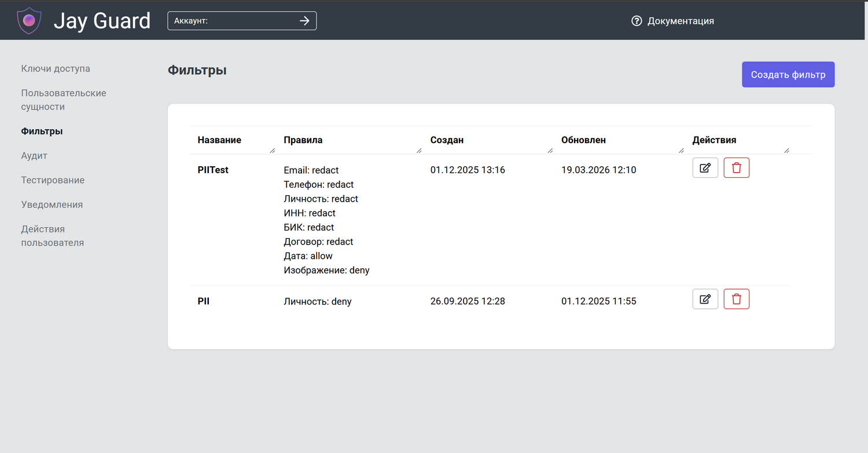Open Уведомления section
This screenshot has width=868, height=453.
pyautogui.click(x=52, y=204)
